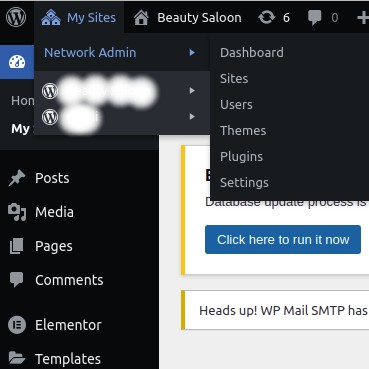This screenshot has width=369, height=369.
Task: Select Network Admin menu entry
Action: (90, 53)
